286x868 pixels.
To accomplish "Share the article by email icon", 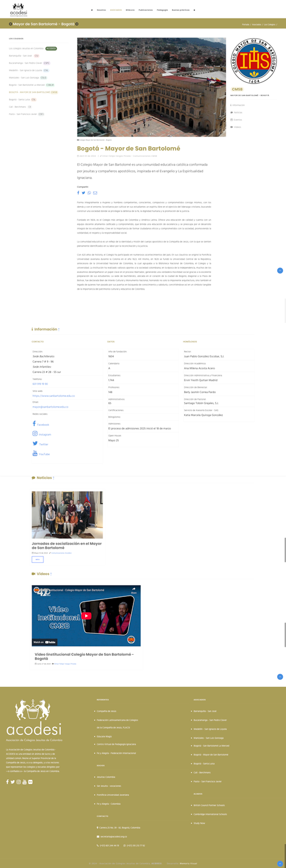I will pyautogui.click(x=95, y=193).
